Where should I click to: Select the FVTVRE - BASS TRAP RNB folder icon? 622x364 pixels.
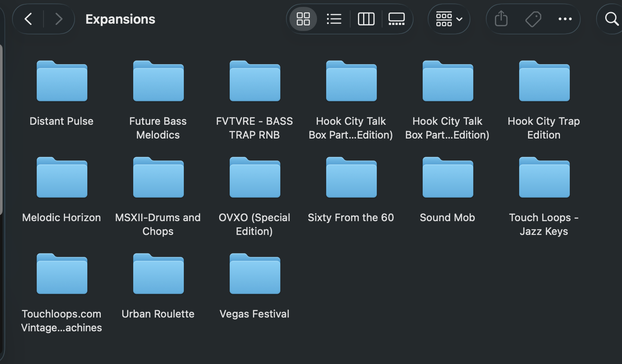click(255, 81)
